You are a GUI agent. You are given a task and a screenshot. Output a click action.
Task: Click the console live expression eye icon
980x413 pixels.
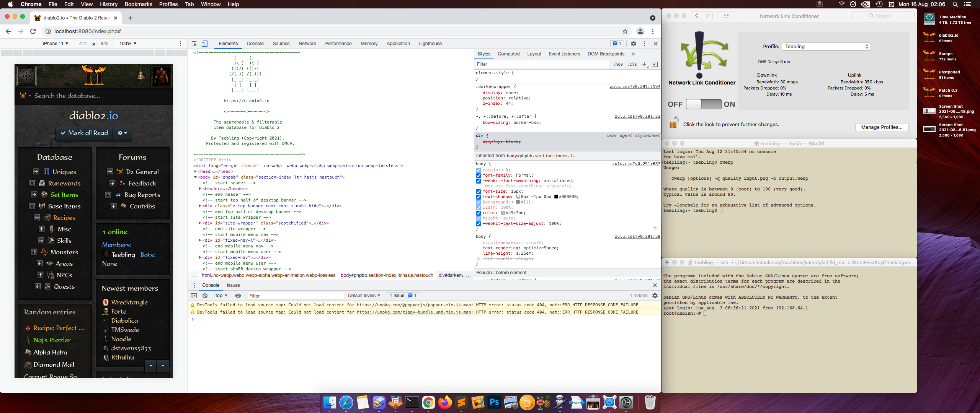tap(238, 296)
